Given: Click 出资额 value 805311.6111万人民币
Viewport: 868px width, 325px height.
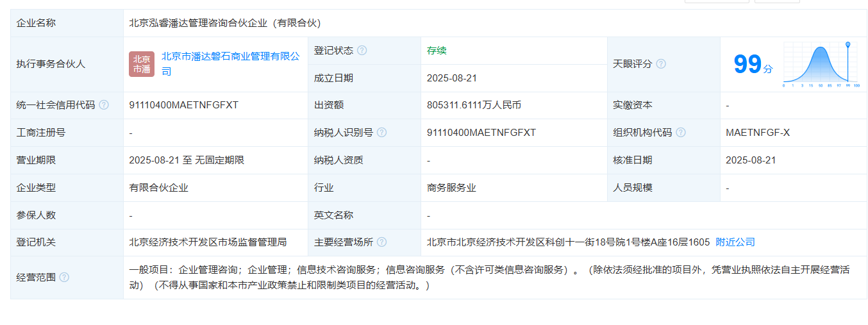Looking at the screenshot, I should coord(474,105).
